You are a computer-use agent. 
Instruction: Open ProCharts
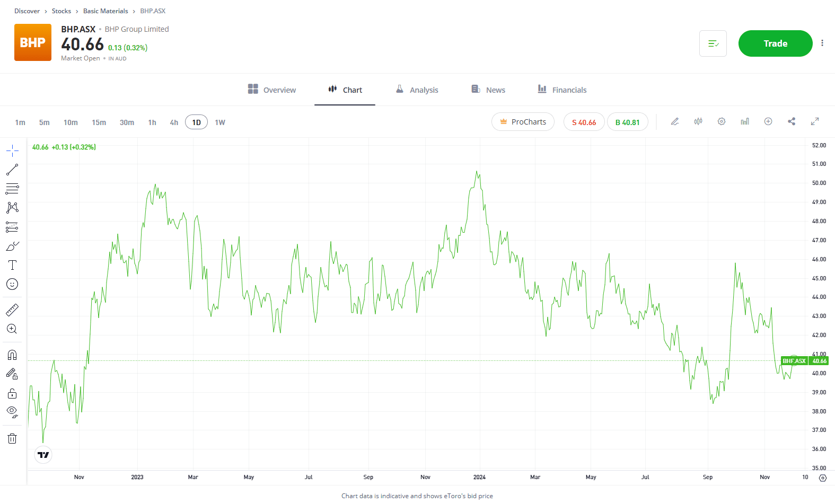tap(523, 122)
